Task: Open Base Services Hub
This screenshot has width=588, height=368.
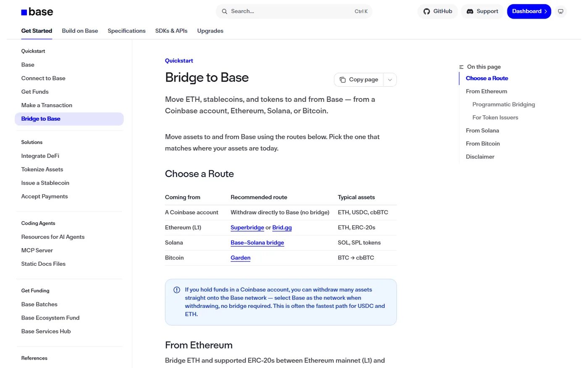Action: (x=46, y=331)
